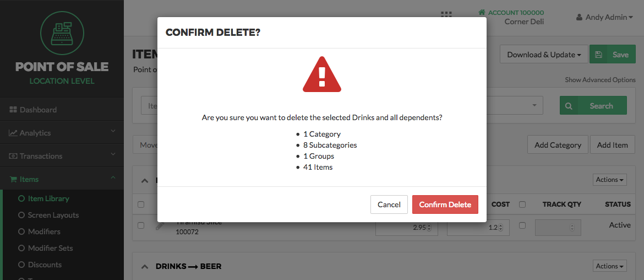Click the pencil edit icon for Tiramisu Slice
Screen dimensions: 644x280
(x=160, y=226)
